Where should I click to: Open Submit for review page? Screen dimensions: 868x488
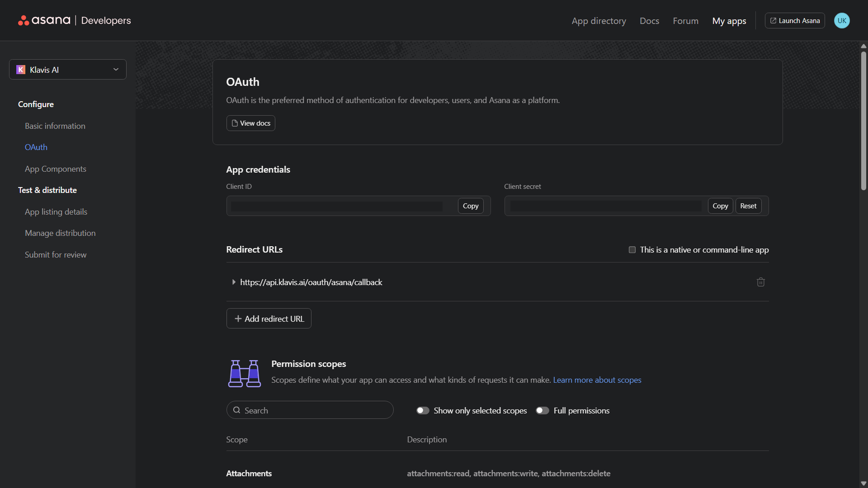pyautogui.click(x=56, y=255)
